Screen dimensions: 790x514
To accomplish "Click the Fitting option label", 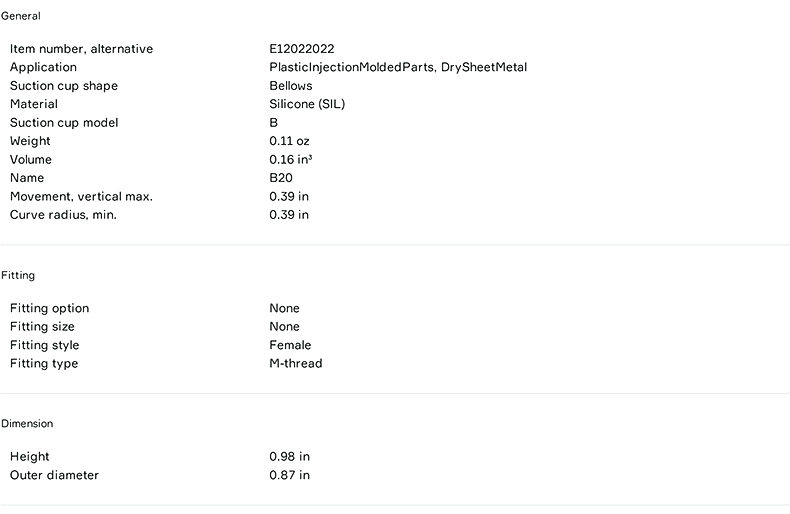I will [x=49, y=308].
